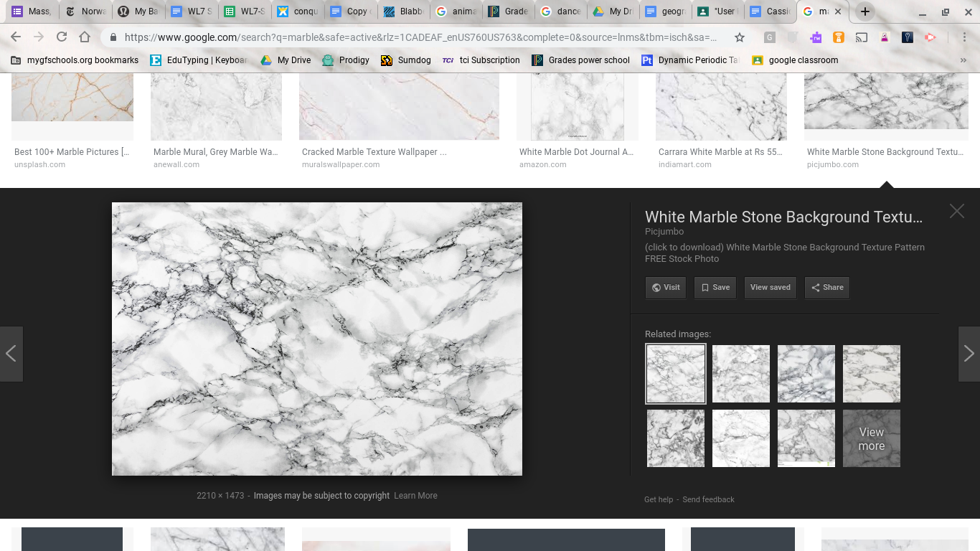
Task: Open the Cracked Marble Texture Wallpaper result
Action: (x=374, y=152)
